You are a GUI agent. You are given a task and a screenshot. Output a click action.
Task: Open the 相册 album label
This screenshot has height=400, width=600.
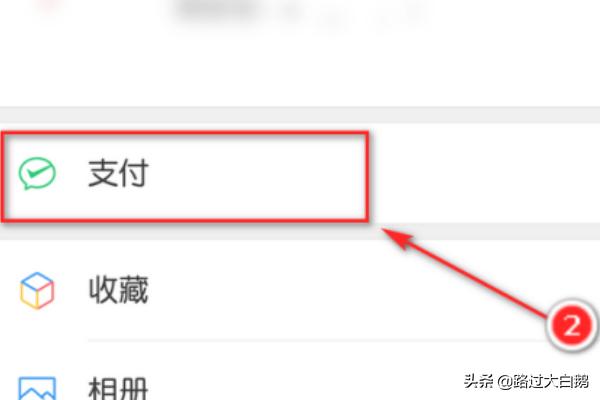(118, 389)
